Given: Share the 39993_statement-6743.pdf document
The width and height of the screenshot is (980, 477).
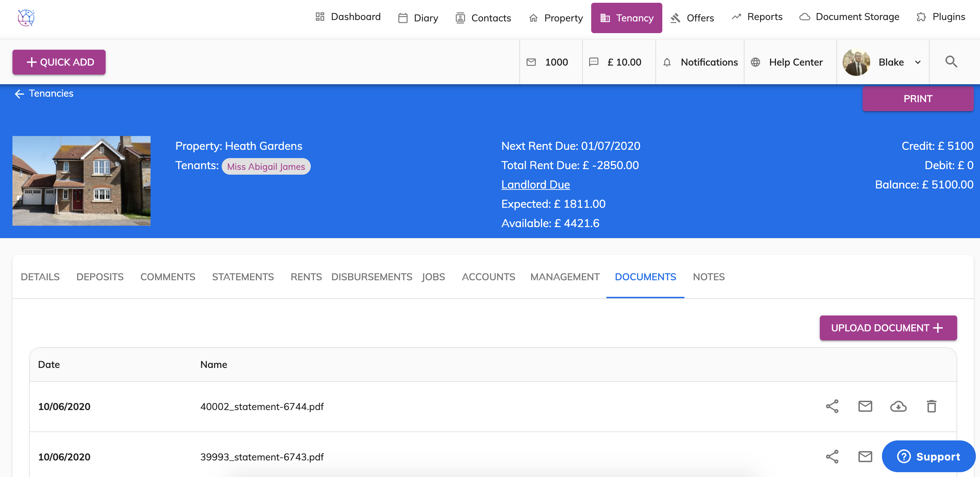Looking at the screenshot, I should pos(832,456).
